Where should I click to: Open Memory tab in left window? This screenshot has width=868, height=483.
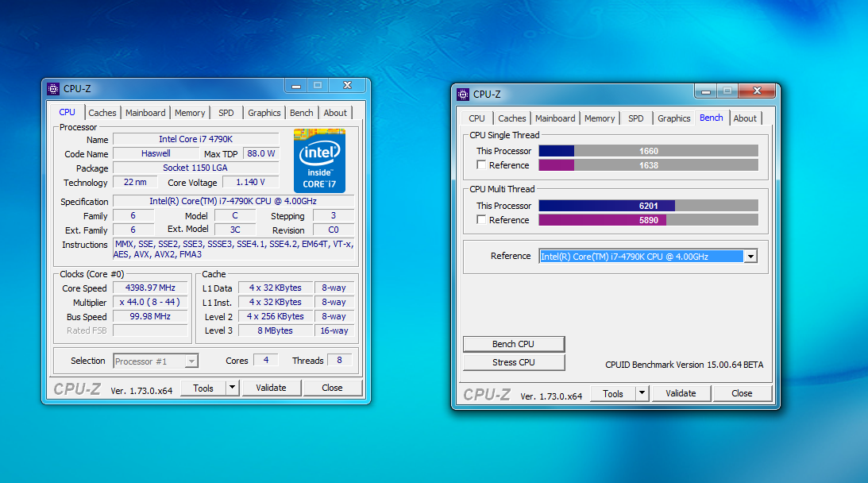[x=190, y=113]
